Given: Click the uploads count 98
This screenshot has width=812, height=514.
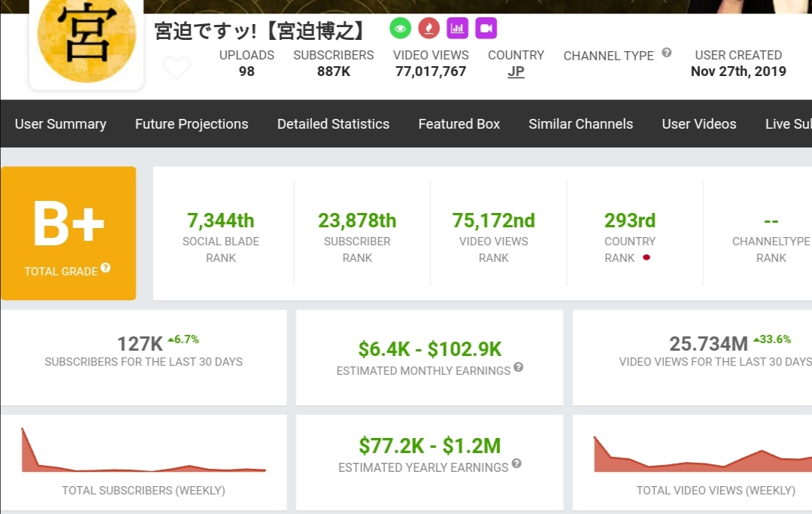Looking at the screenshot, I should click(x=247, y=71).
